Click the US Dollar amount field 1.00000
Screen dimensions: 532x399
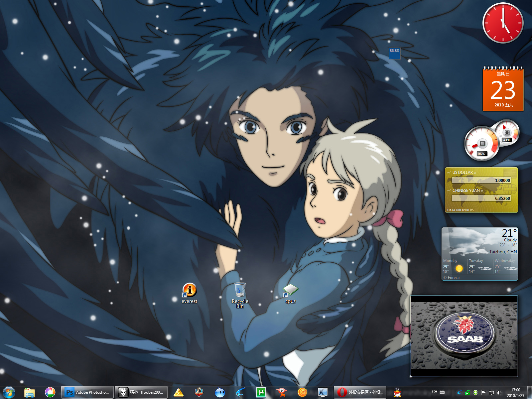click(481, 180)
